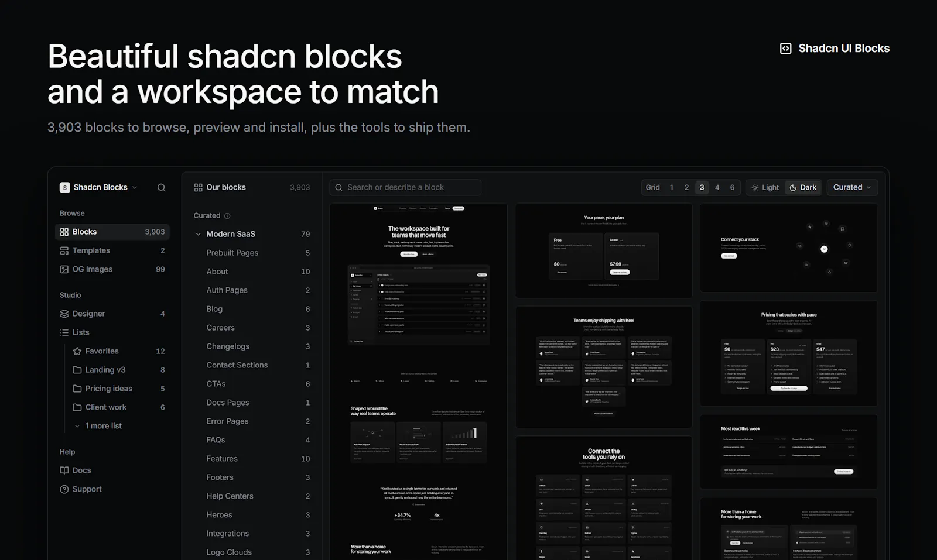
Task: Click the Our blocks grid icon
Action: pyautogui.click(x=198, y=187)
